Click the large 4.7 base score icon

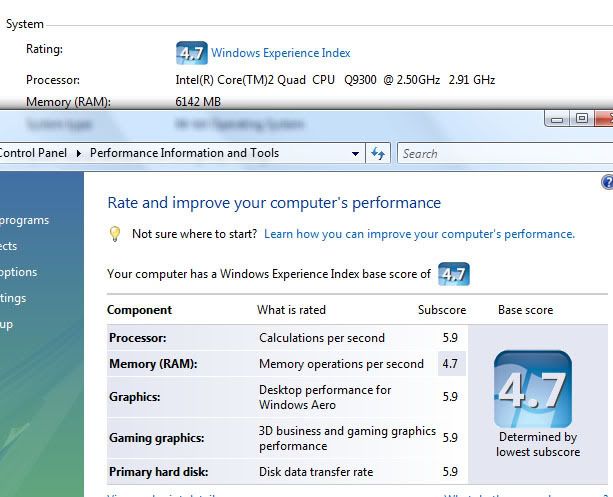(x=532, y=389)
